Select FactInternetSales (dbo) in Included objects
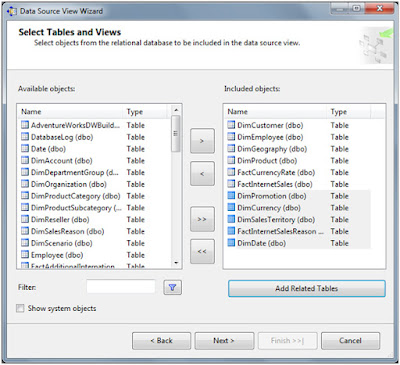The image size is (400, 365). [x=274, y=184]
